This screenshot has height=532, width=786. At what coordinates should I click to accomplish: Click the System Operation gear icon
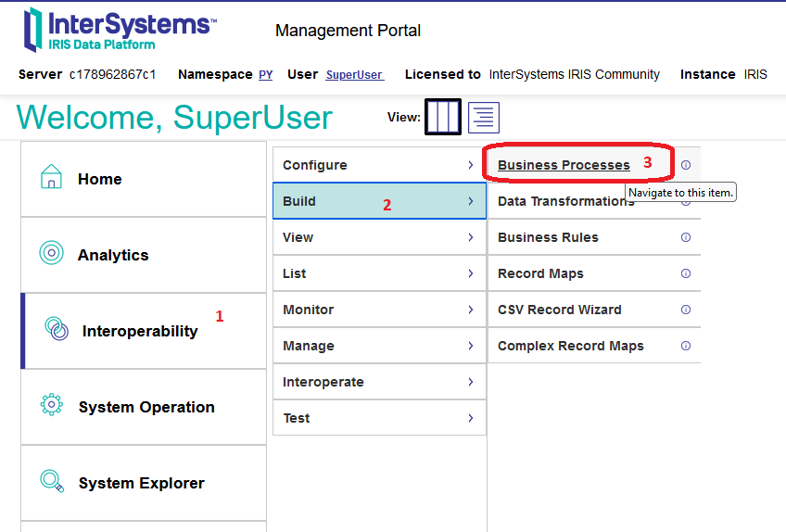click(52, 405)
